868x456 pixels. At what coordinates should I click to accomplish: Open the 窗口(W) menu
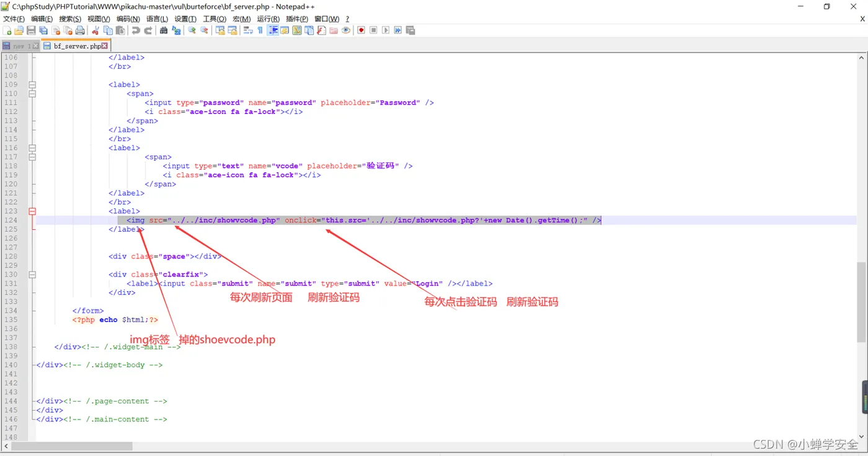click(x=327, y=19)
